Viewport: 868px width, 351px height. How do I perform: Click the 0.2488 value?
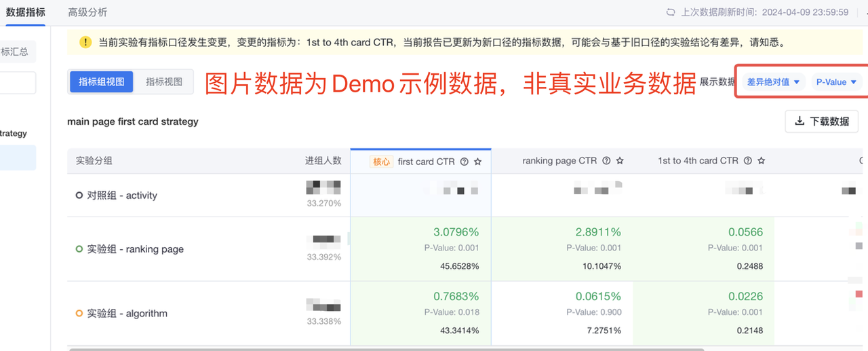point(750,266)
